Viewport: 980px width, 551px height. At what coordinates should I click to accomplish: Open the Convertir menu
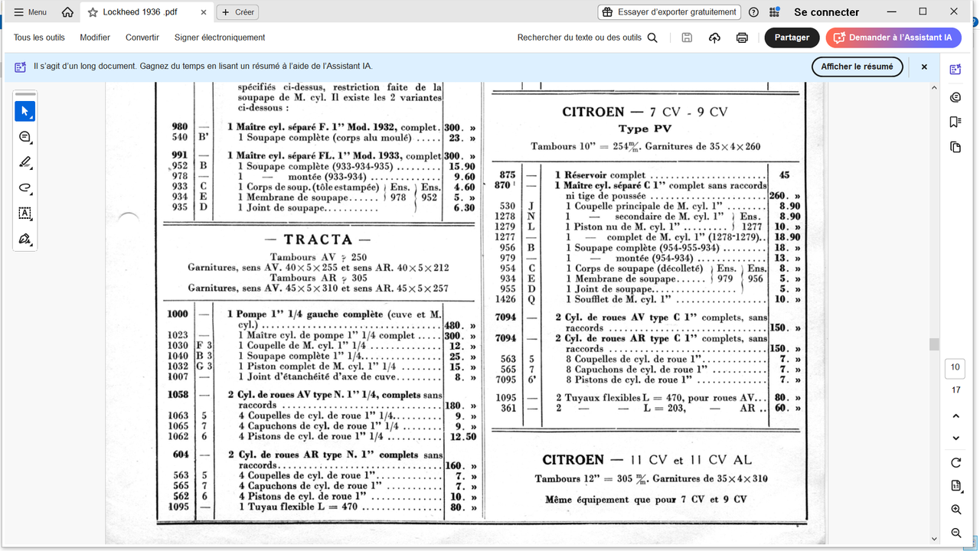(x=142, y=37)
